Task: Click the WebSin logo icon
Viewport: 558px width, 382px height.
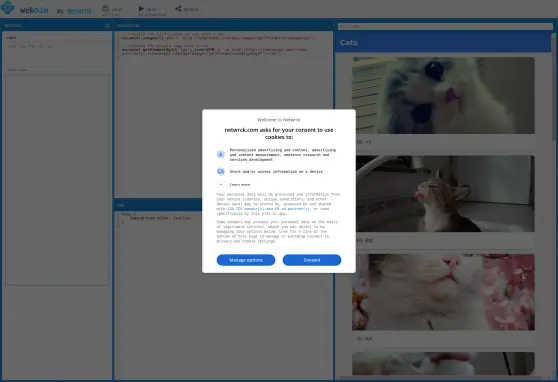Action: point(8,7)
